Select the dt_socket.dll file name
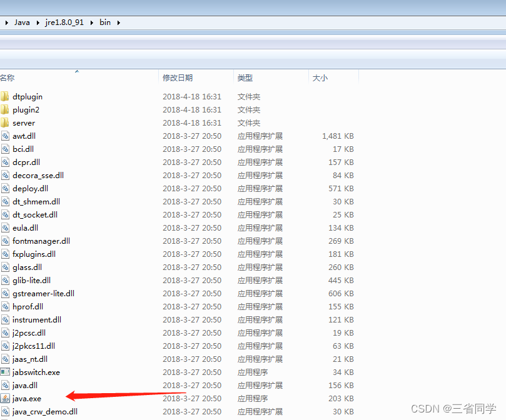This screenshot has width=506, height=420. pyautogui.click(x=35, y=215)
